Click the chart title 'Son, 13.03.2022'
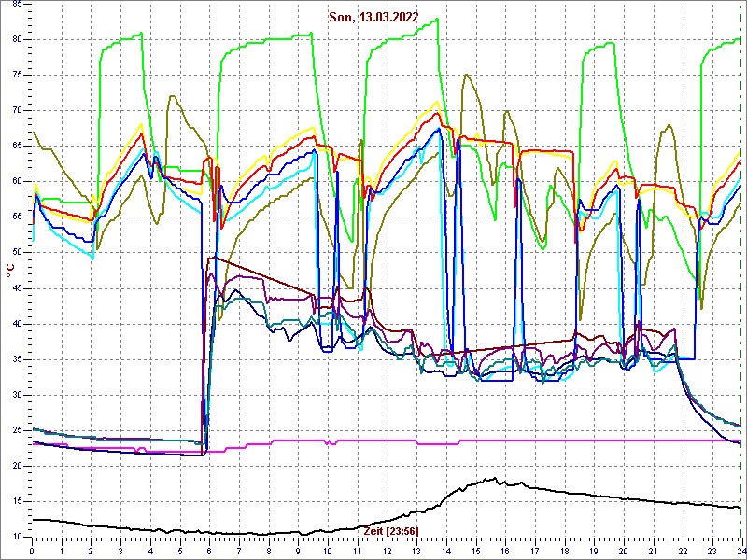 point(373,17)
